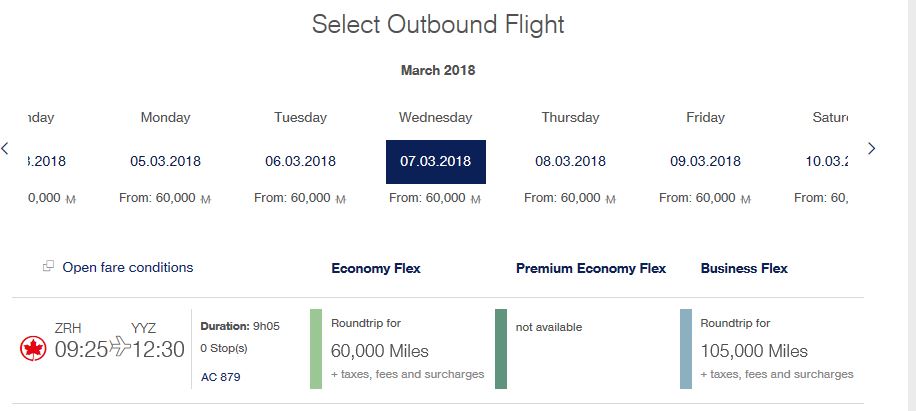Open fare conditions link

pyautogui.click(x=127, y=267)
